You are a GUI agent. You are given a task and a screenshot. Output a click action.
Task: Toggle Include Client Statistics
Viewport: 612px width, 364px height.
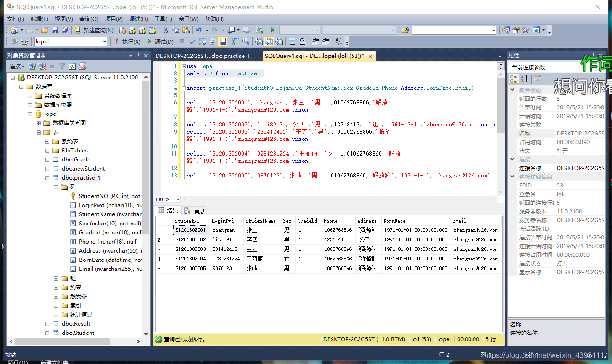[246, 42]
